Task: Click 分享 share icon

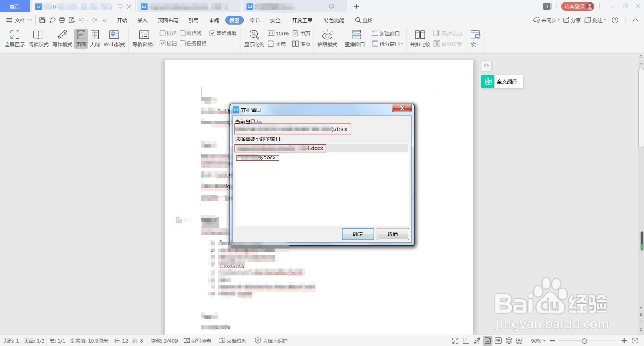Action: 572,20
